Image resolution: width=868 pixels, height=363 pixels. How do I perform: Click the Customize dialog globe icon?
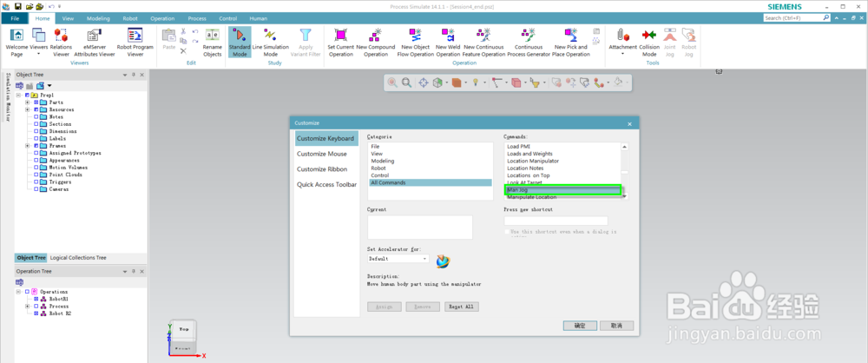point(443,261)
